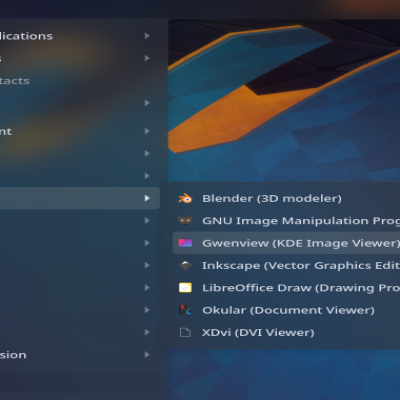The width and height of the screenshot is (400, 400).
Task: Expand the submenu arrow on the row ending 'nt'
Action: (x=147, y=131)
